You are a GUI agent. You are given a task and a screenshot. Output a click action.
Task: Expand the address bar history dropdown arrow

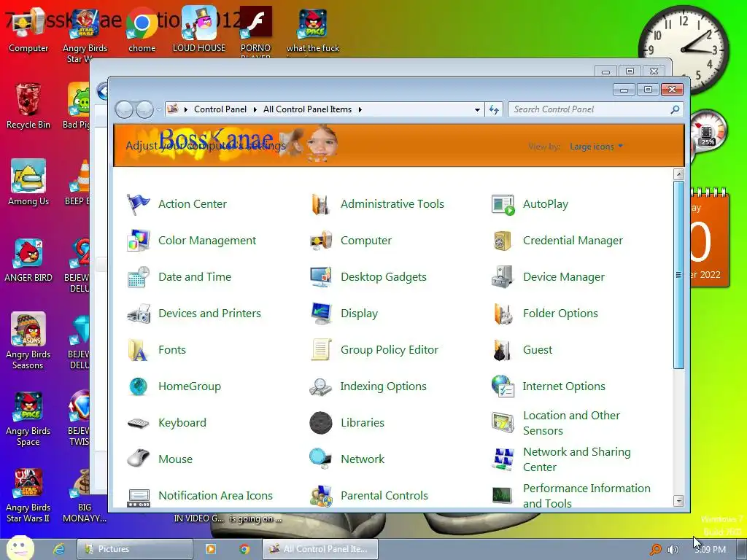click(477, 109)
